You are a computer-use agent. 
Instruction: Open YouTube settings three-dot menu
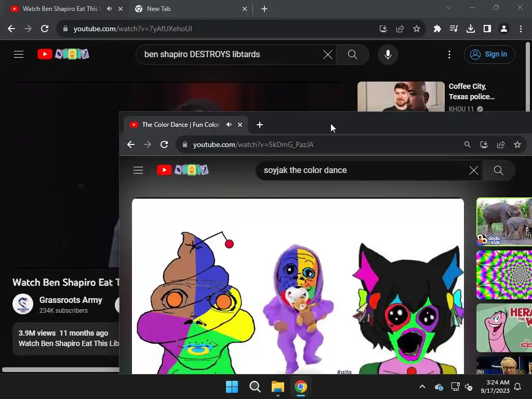[449, 54]
